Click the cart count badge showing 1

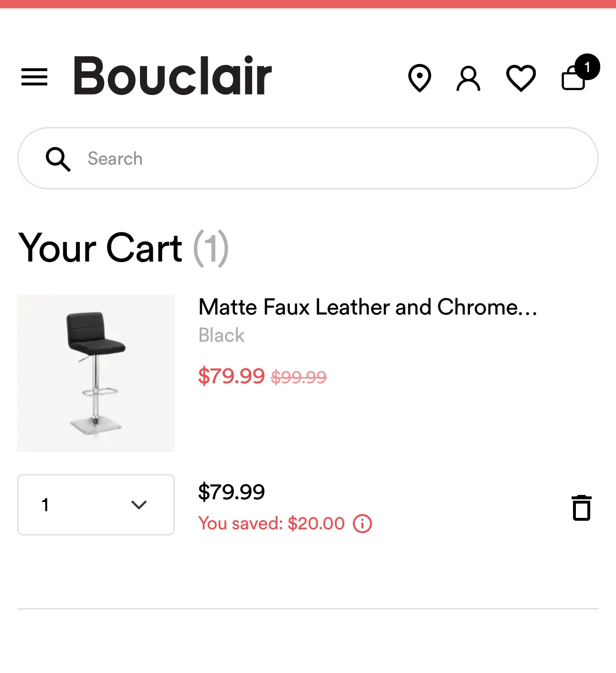tap(587, 67)
